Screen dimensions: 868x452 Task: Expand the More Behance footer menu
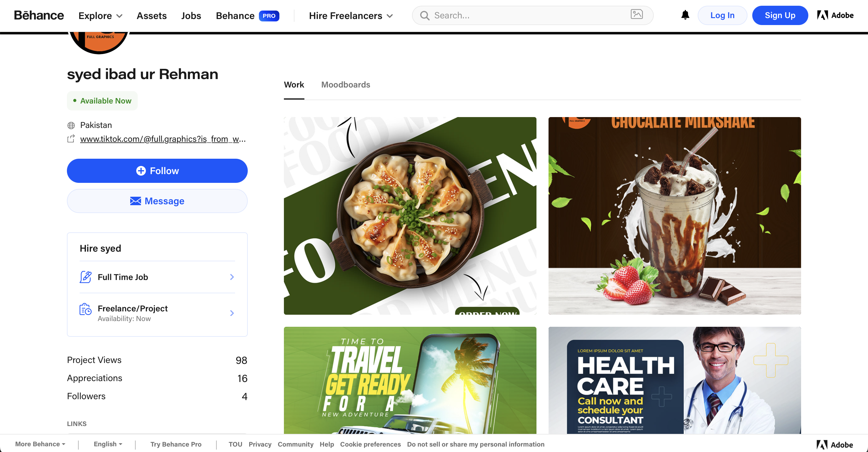[40, 444]
